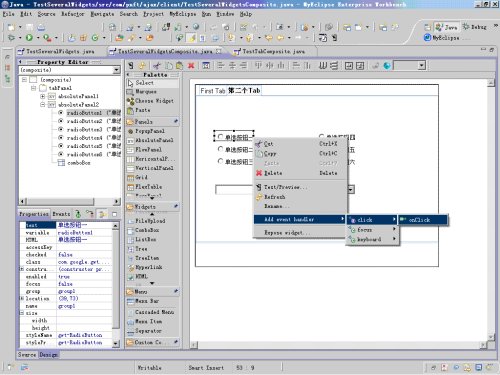Collapse the absolutePanel2 tree node
Screen dimensions: 500x375
pos(42,105)
